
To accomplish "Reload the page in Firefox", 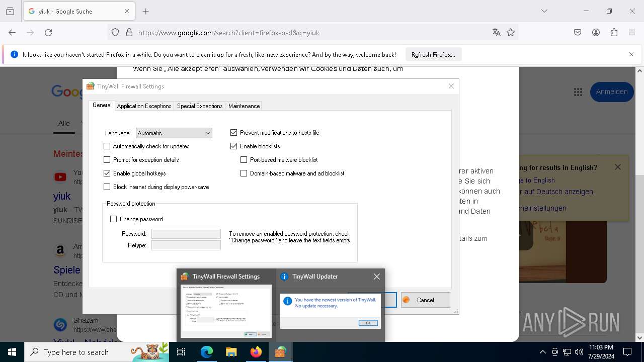I will (x=48, y=33).
